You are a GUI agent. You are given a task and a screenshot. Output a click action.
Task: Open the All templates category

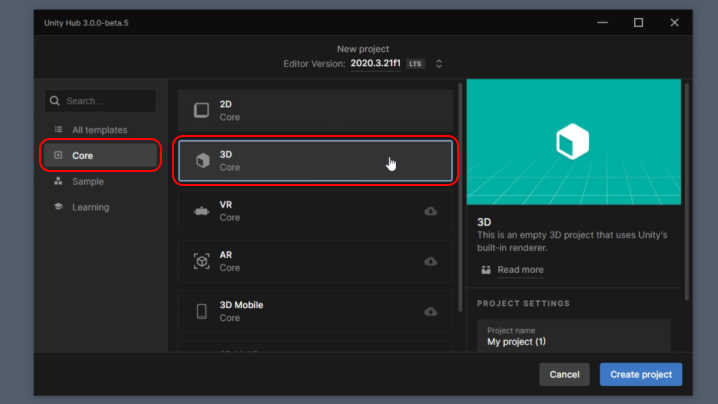(100, 130)
